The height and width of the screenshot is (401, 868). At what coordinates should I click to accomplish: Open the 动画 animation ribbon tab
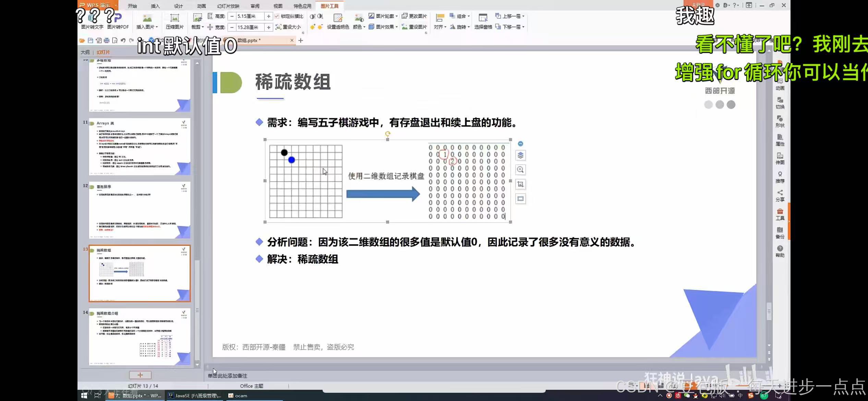[x=202, y=6]
